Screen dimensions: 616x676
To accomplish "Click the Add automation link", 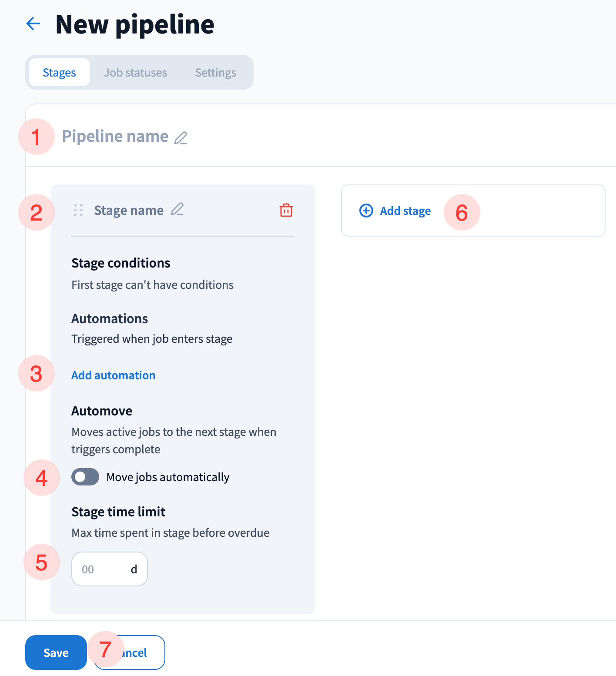I will [x=113, y=375].
